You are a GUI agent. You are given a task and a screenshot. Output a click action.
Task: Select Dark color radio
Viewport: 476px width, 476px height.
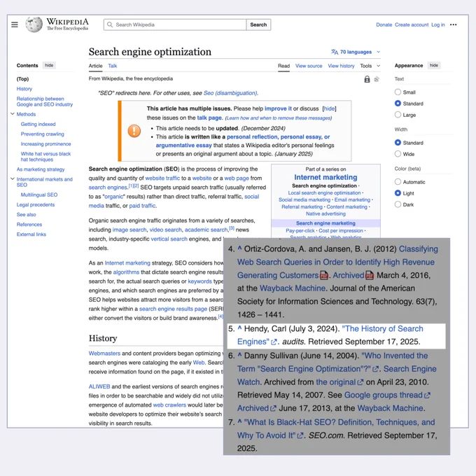[398, 204]
